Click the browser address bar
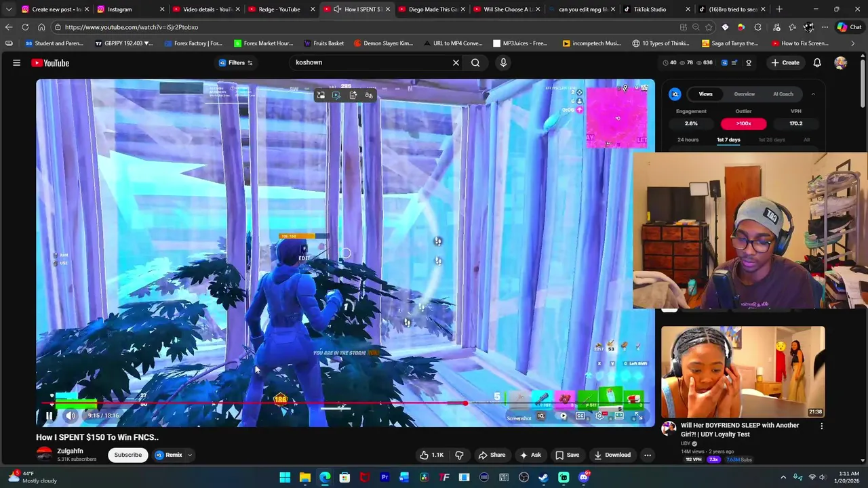Image resolution: width=868 pixels, height=488 pixels. click(x=366, y=27)
